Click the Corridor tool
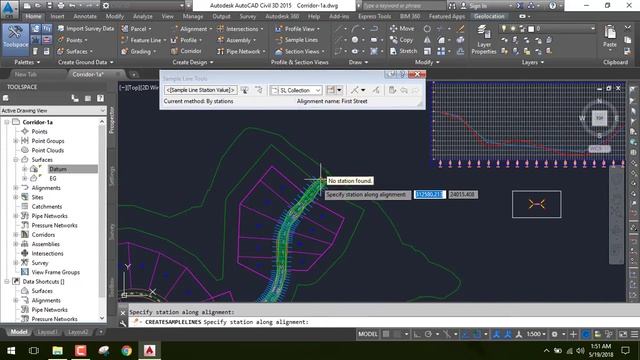The height and width of the screenshot is (360, 640). [x=187, y=51]
